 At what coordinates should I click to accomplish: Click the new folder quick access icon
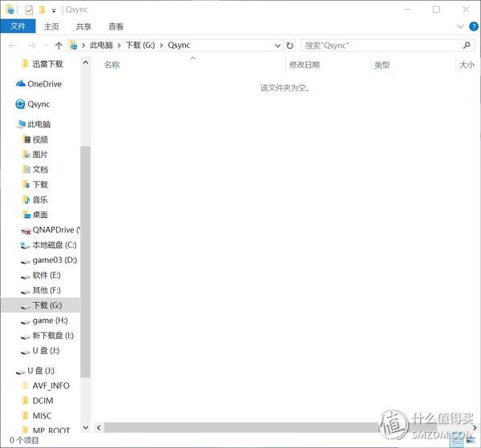pyautogui.click(x=42, y=10)
